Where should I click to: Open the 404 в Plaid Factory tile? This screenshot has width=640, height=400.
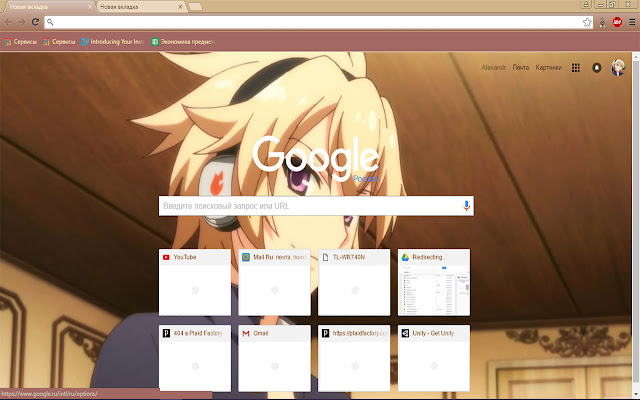click(x=195, y=358)
